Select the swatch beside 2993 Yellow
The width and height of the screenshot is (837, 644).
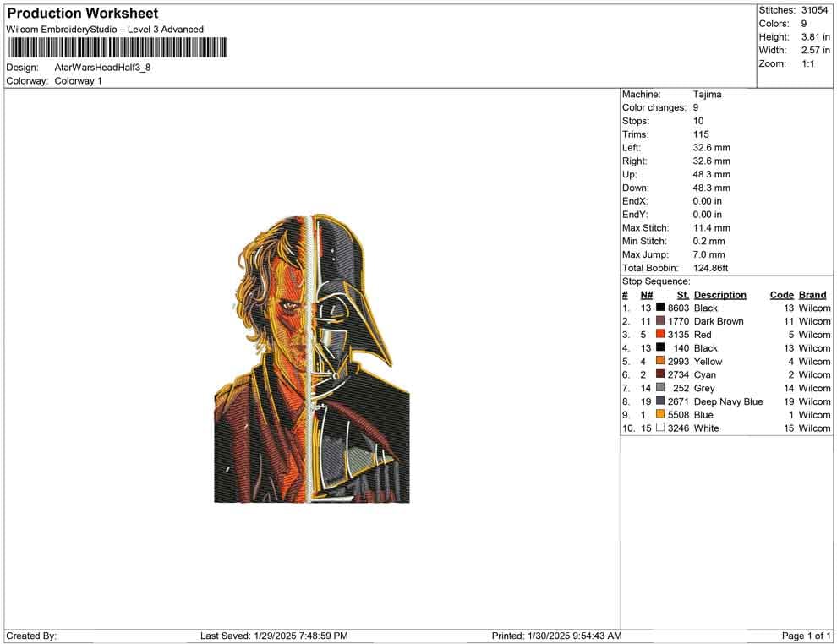pos(660,361)
